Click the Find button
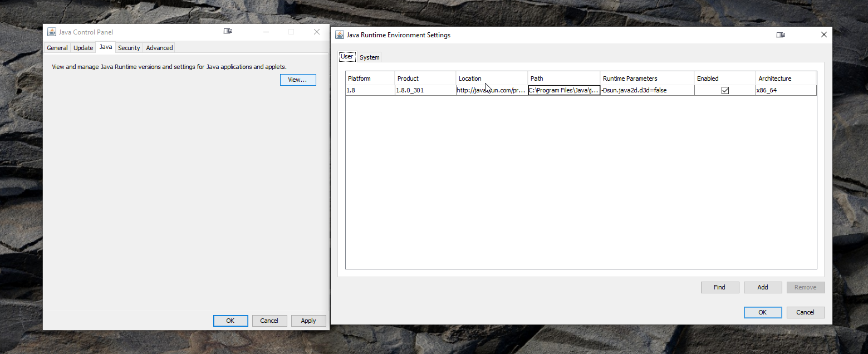This screenshot has width=868, height=354. pyautogui.click(x=720, y=287)
